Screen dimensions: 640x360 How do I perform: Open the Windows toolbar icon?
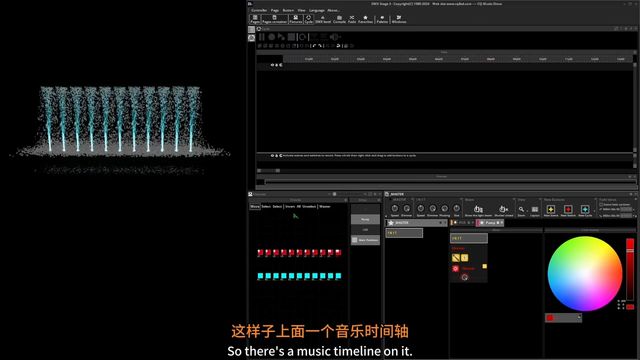pyautogui.click(x=399, y=19)
